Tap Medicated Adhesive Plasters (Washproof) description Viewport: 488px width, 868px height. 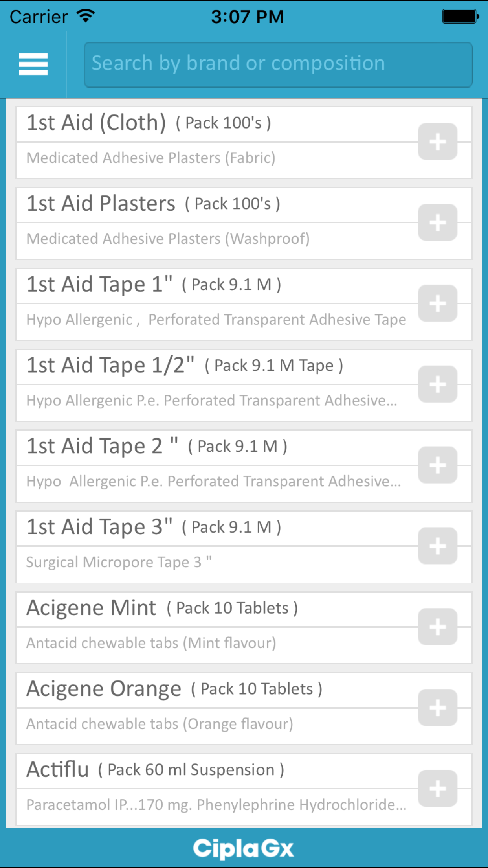tap(168, 239)
